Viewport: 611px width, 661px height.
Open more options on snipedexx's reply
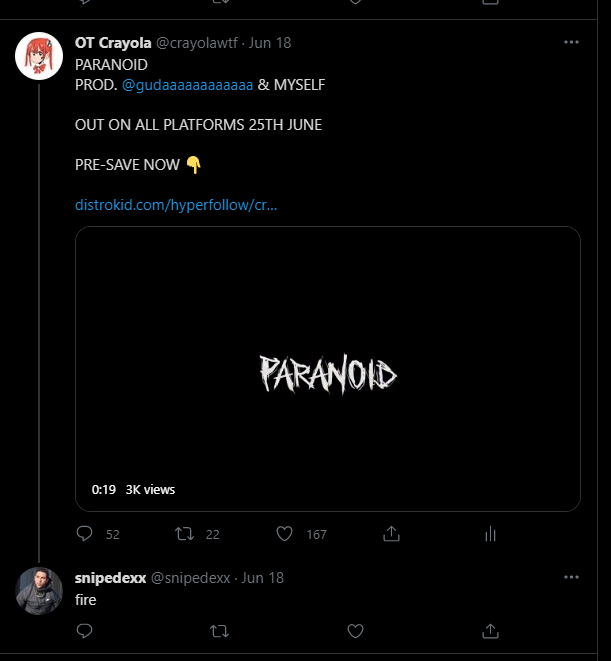571,578
